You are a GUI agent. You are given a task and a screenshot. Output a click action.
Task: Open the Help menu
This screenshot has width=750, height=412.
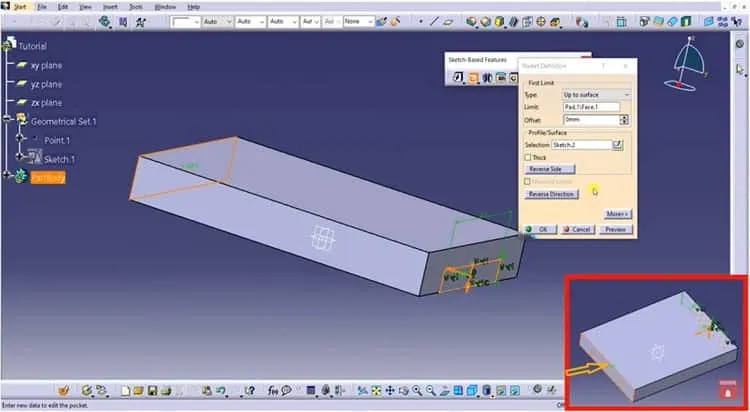(x=194, y=7)
